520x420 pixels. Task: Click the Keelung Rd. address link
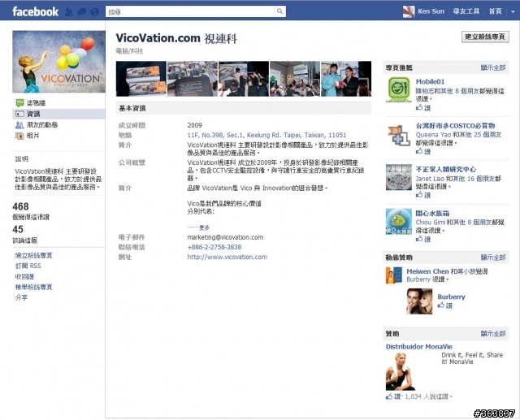(266, 135)
